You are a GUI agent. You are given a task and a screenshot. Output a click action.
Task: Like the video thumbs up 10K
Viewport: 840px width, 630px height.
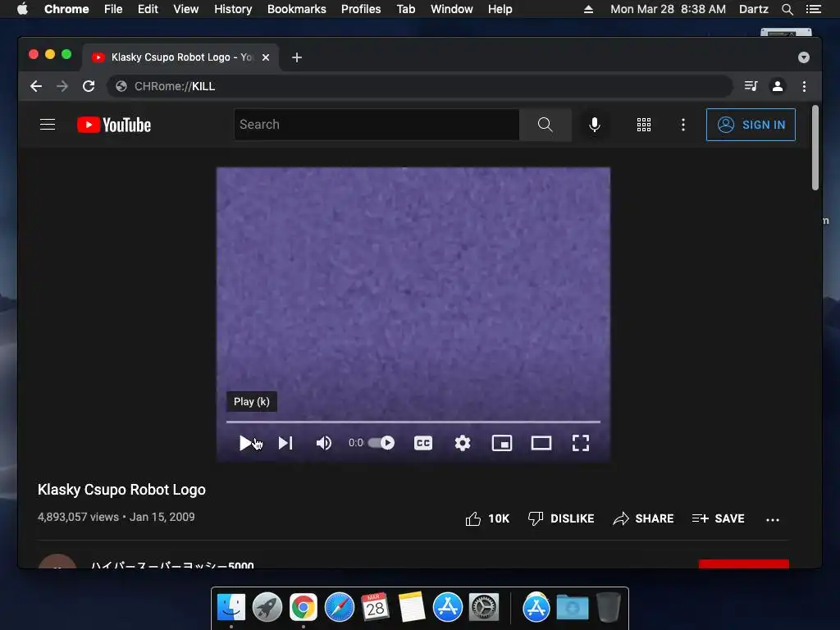(x=487, y=518)
